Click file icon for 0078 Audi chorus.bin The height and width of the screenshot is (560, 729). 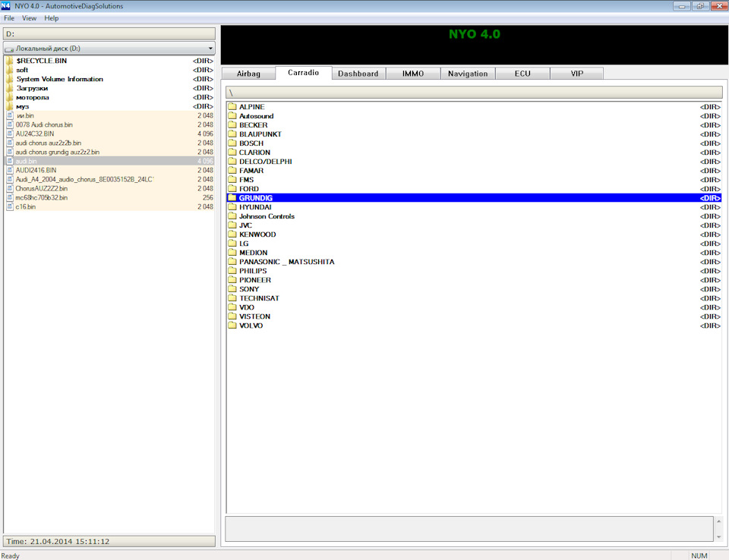[x=10, y=124]
